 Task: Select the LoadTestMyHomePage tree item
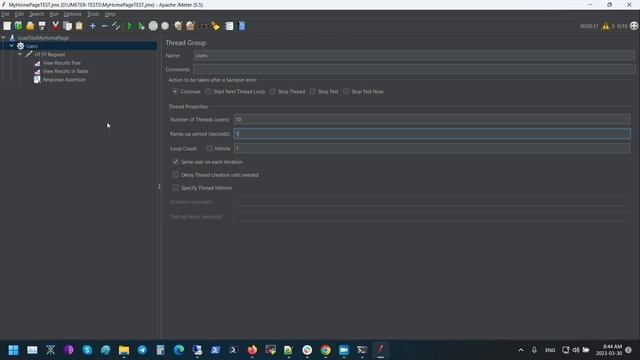coord(43,38)
